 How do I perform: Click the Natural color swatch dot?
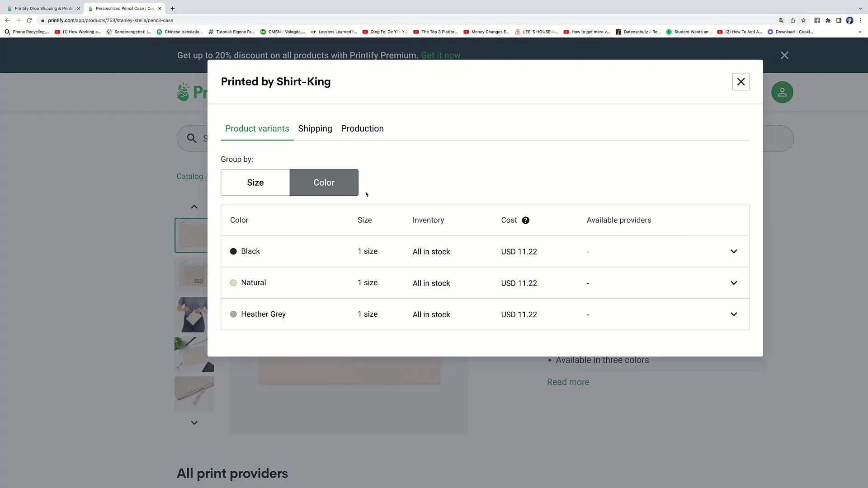(x=233, y=283)
